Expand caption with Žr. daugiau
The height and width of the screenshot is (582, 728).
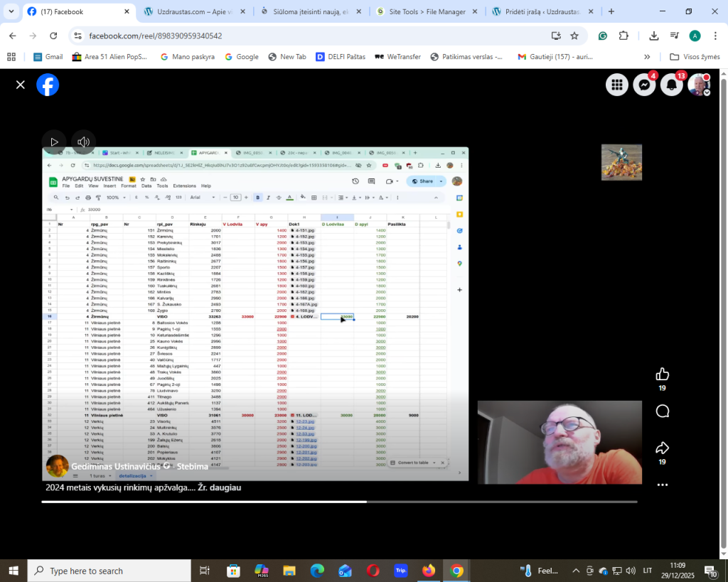pos(219,487)
